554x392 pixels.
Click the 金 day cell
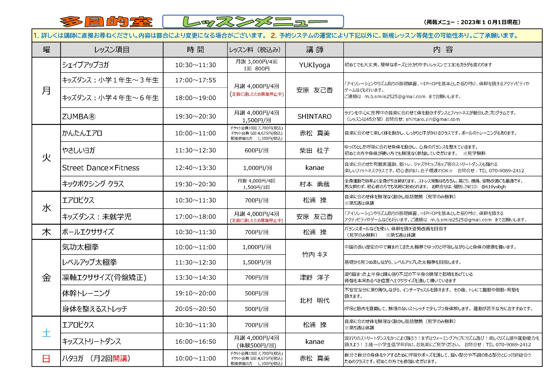point(46,278)
